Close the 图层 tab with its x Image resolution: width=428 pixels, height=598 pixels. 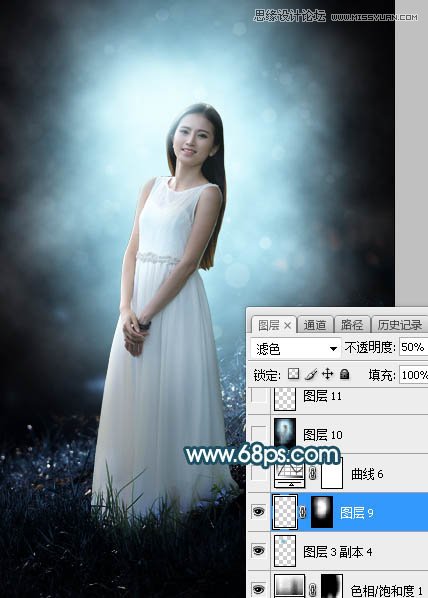[288, 325]
